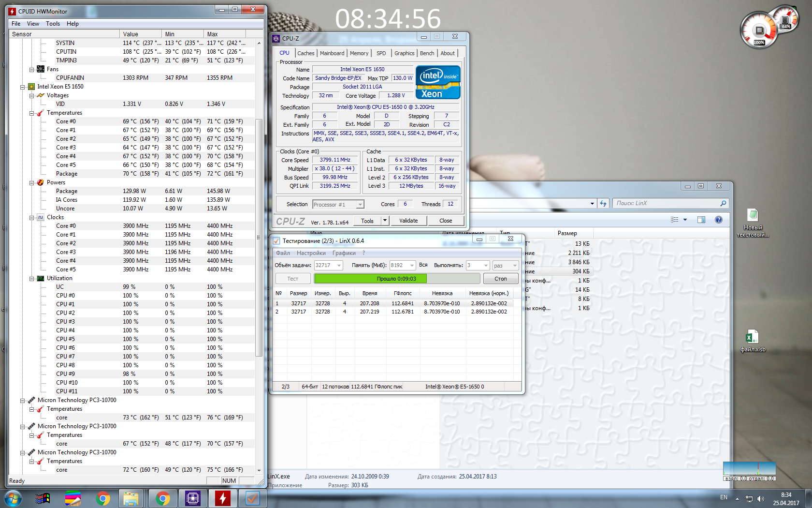Open the Tools menu in HWMonitor

point(53,24)
